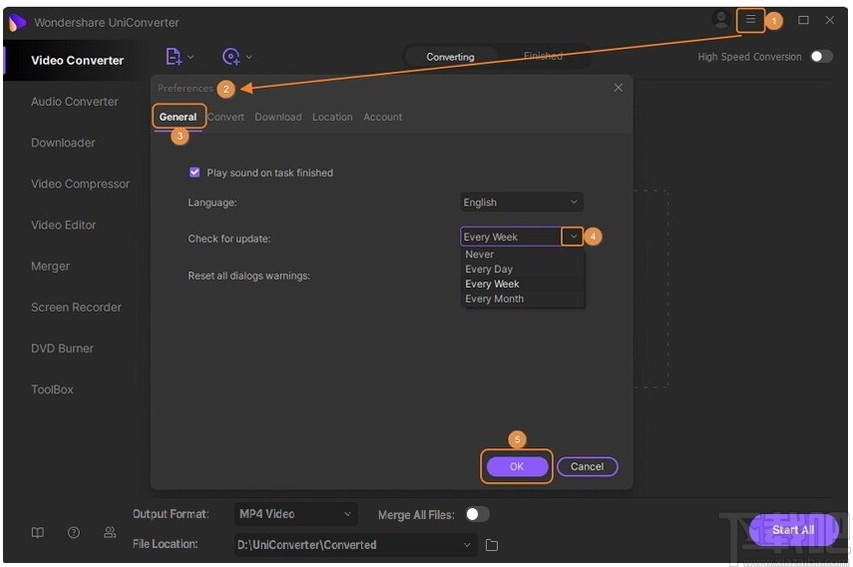Image resolution: width=853 pixels, height=567 pixels.
Task: Uncheck Play sound on task finished
Action: pyautogui.click(x=194, y=172)
